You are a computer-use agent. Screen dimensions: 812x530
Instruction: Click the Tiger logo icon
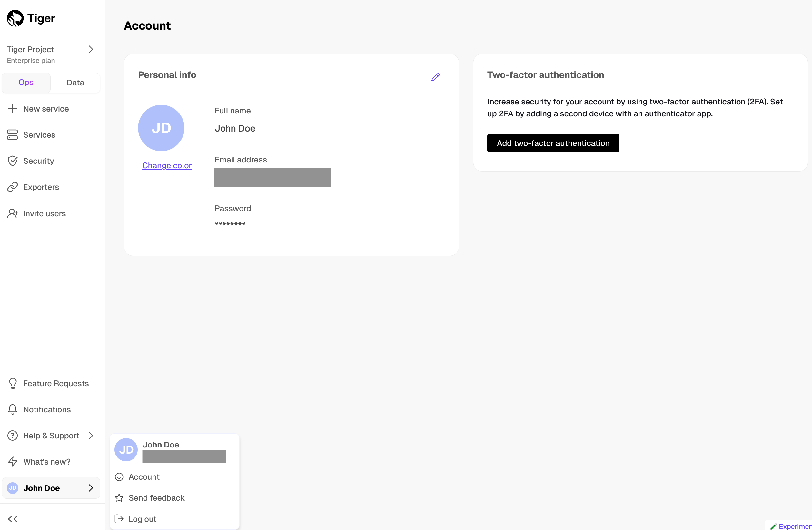tap(15, 18)
